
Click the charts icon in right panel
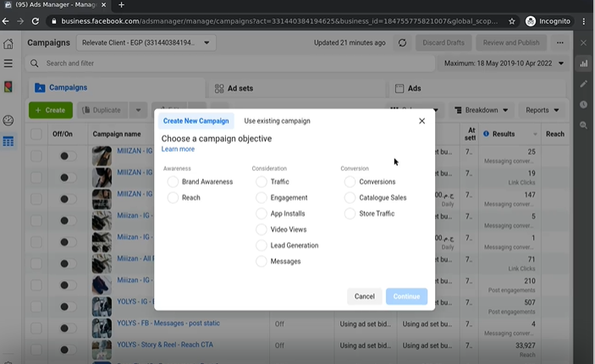584,63
